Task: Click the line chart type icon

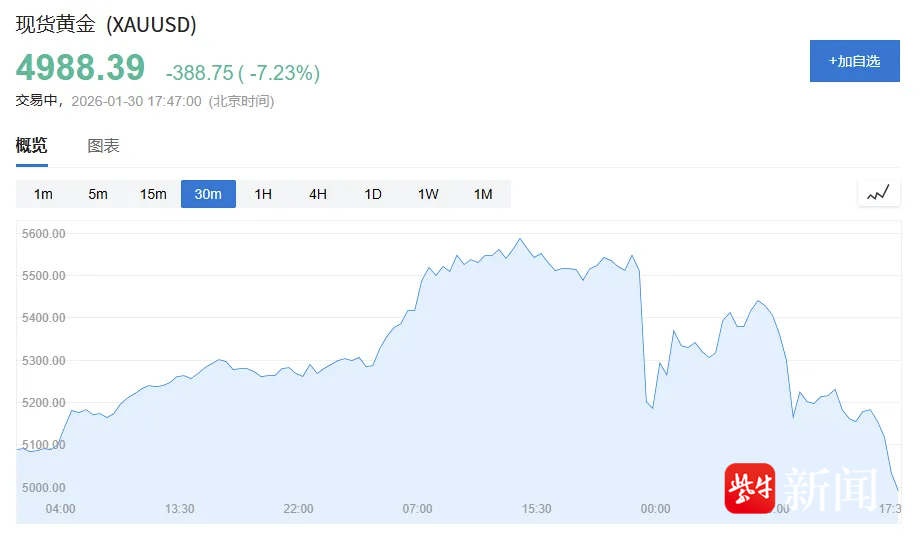Action: pyautogui.click(x=878, y=194)
